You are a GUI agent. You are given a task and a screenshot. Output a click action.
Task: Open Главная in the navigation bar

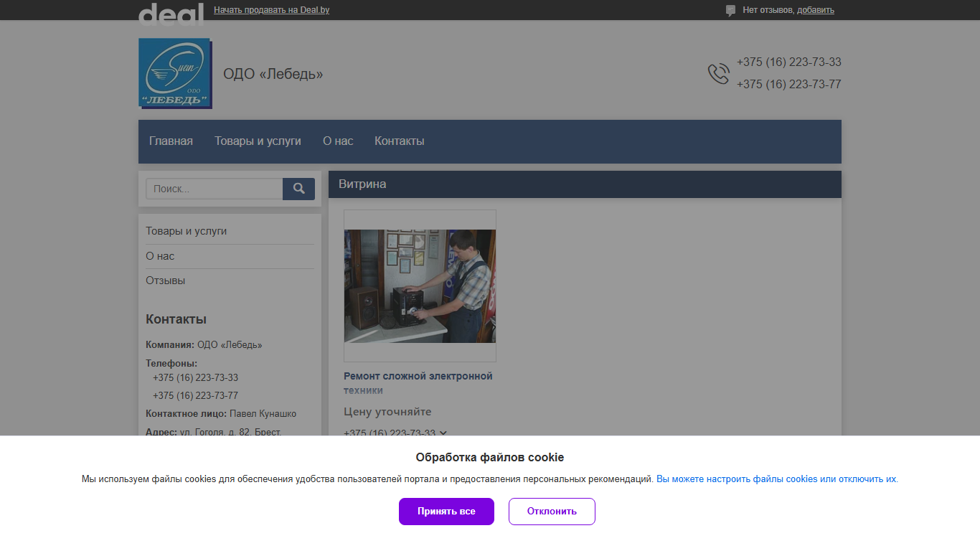[171, 141]
